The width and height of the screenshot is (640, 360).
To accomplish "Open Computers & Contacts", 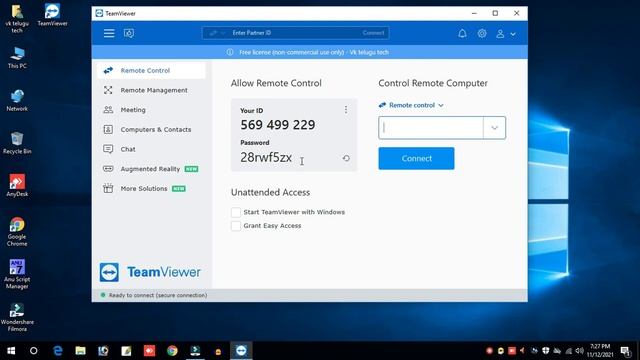I will click(x=151, y=129).
